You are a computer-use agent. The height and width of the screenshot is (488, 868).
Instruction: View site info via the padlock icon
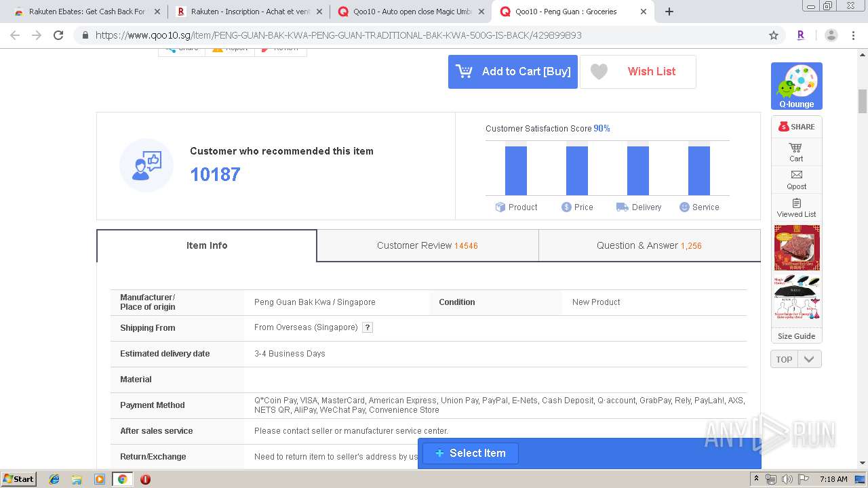point(85,35)
